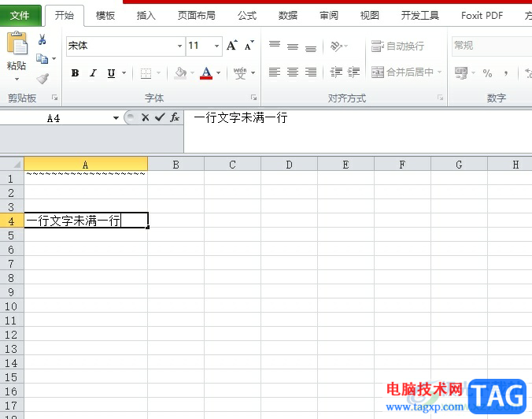
Task: Apply cell borders icon
Action: [146, 73]
